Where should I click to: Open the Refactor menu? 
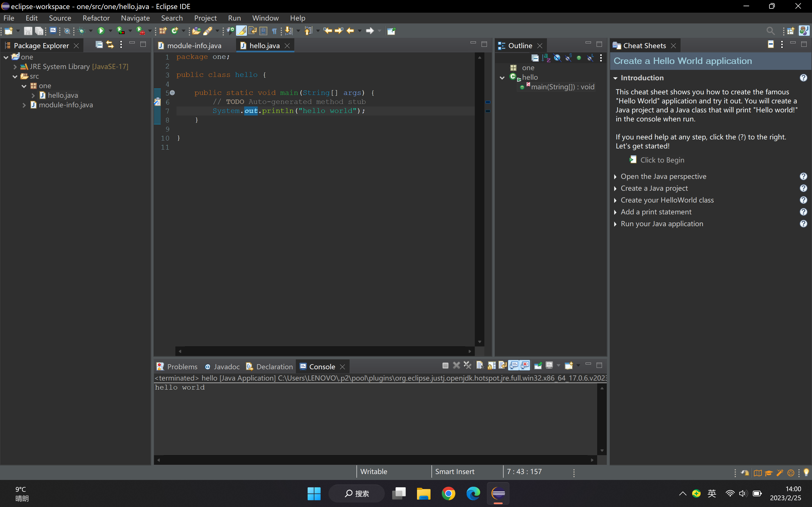point(96,18)
